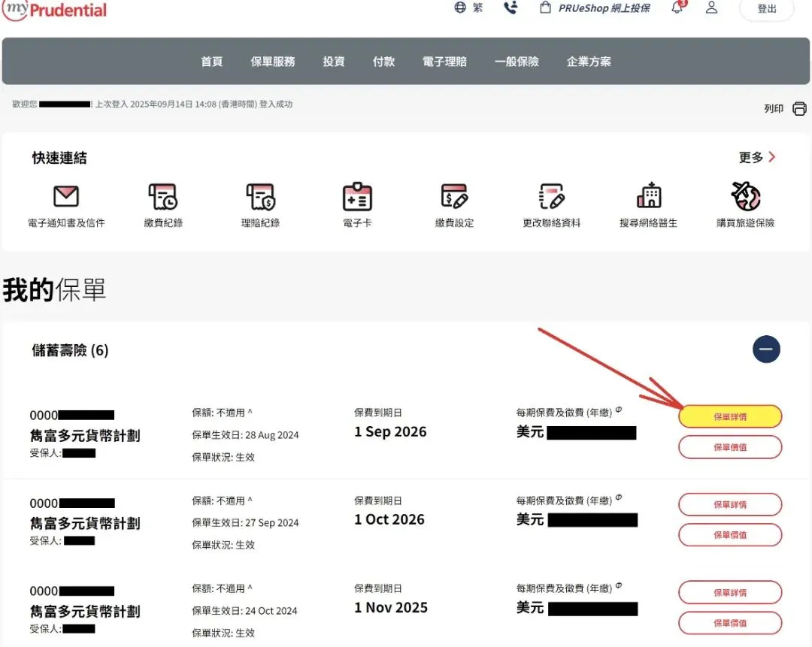Click the 登出 logout button
The width and height of the screenshot is (812, 647).
766,9
